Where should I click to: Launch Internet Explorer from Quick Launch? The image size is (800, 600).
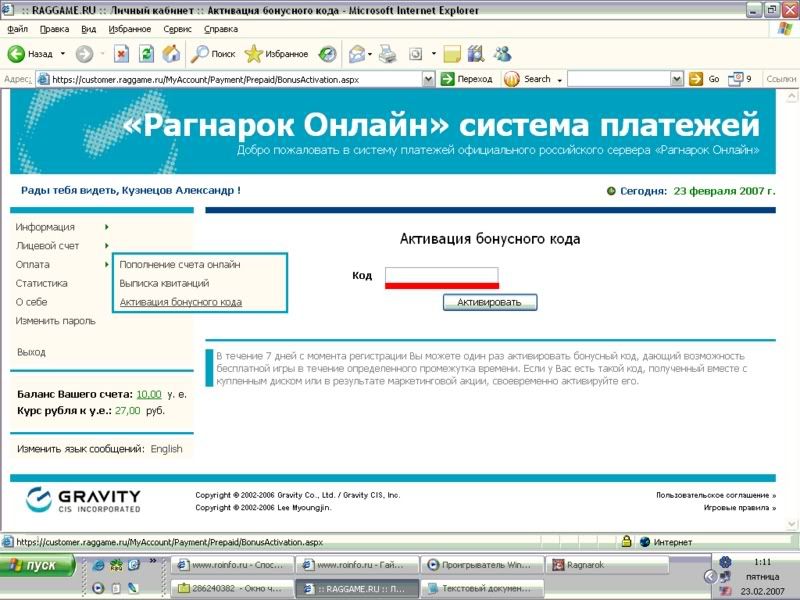tap(98, 565)
